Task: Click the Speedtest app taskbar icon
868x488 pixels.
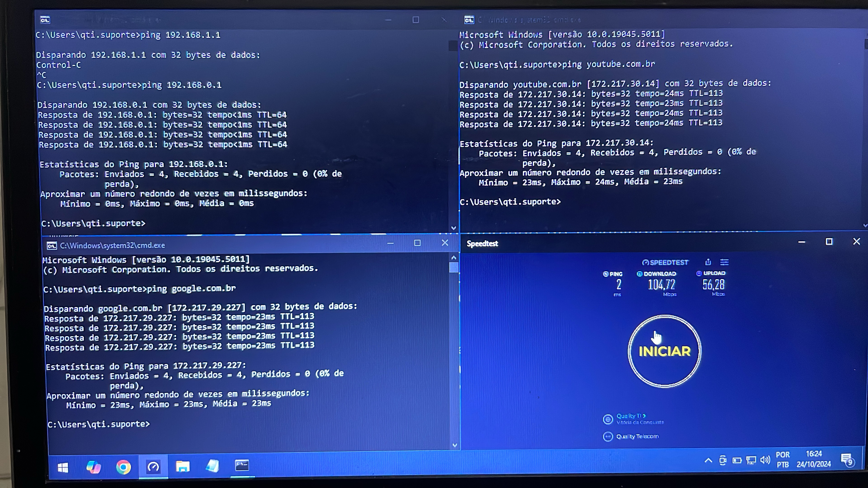Action: click(153, 467)
